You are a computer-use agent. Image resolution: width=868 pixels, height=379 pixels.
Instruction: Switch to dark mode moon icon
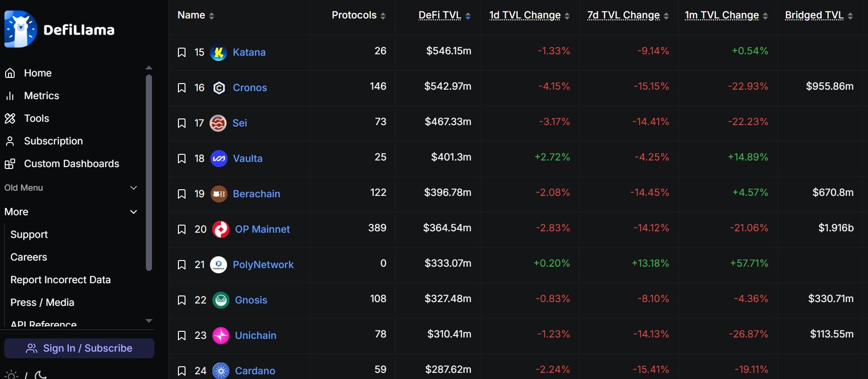41,375
